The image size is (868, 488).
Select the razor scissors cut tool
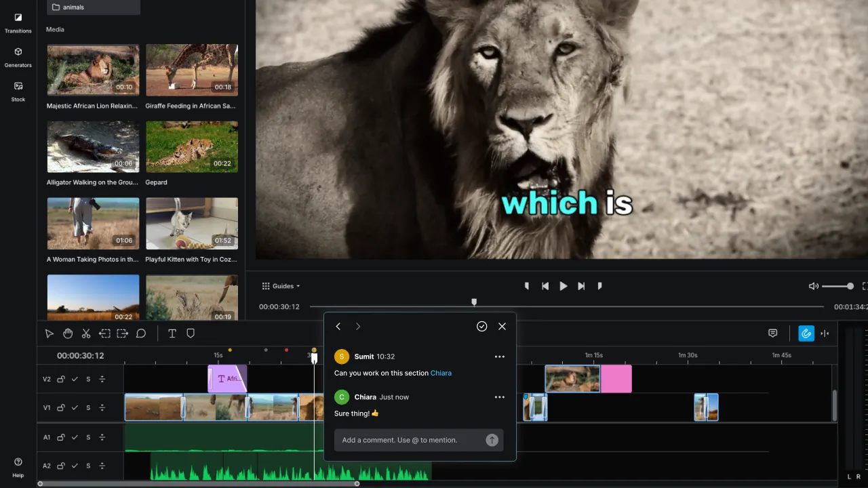[86, 333]
